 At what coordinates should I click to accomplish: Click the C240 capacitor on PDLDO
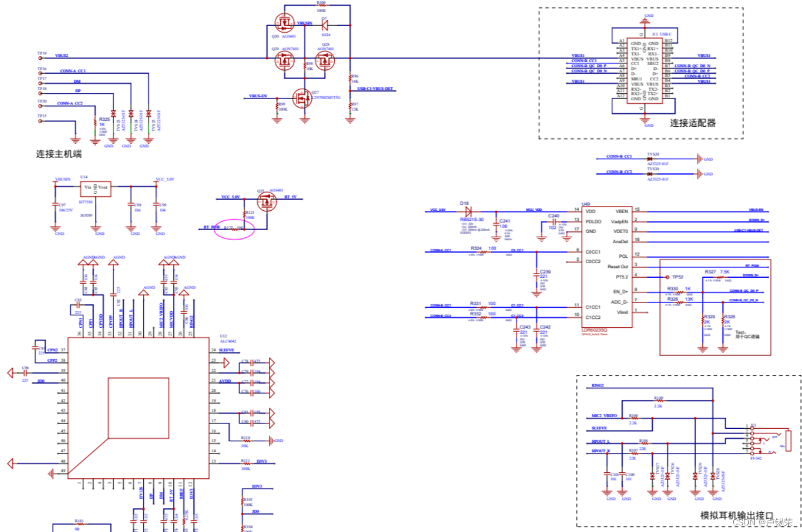tap(554, 221)
